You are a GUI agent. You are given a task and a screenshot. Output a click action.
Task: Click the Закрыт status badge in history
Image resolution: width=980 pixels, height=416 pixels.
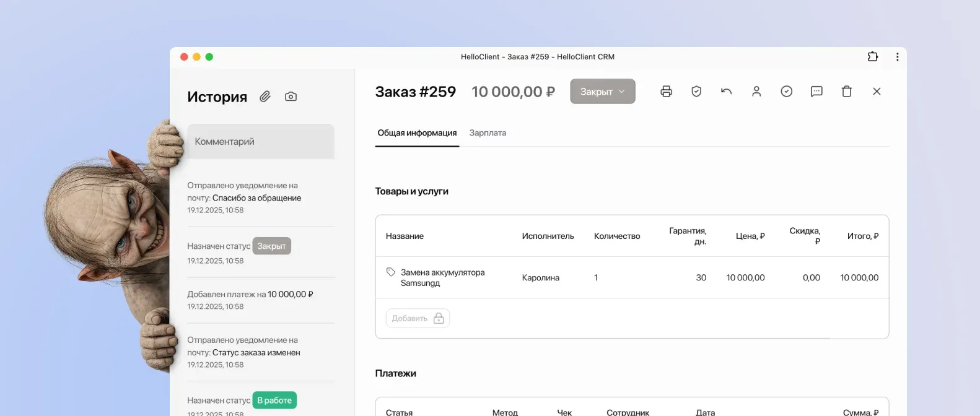pyautogui.click(x=271, y=246)
